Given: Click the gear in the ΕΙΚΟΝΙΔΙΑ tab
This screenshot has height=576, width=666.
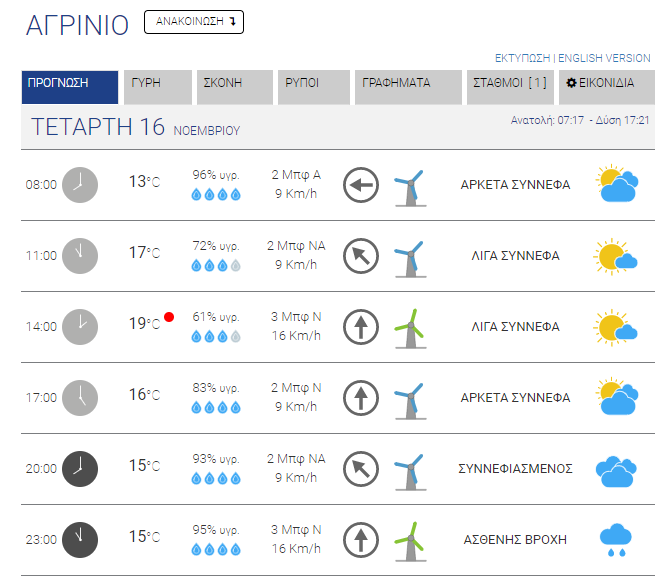Looking at the screenshot, I should click(571, 82).
